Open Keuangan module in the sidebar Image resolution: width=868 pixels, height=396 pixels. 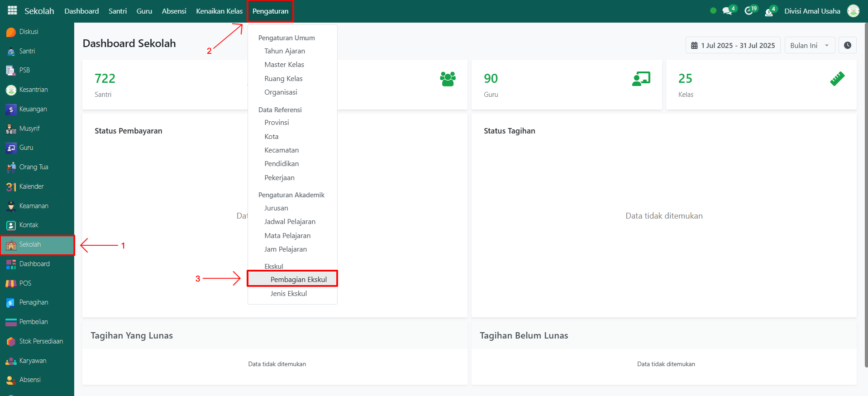pyautogui.click(x=33, y=109)
